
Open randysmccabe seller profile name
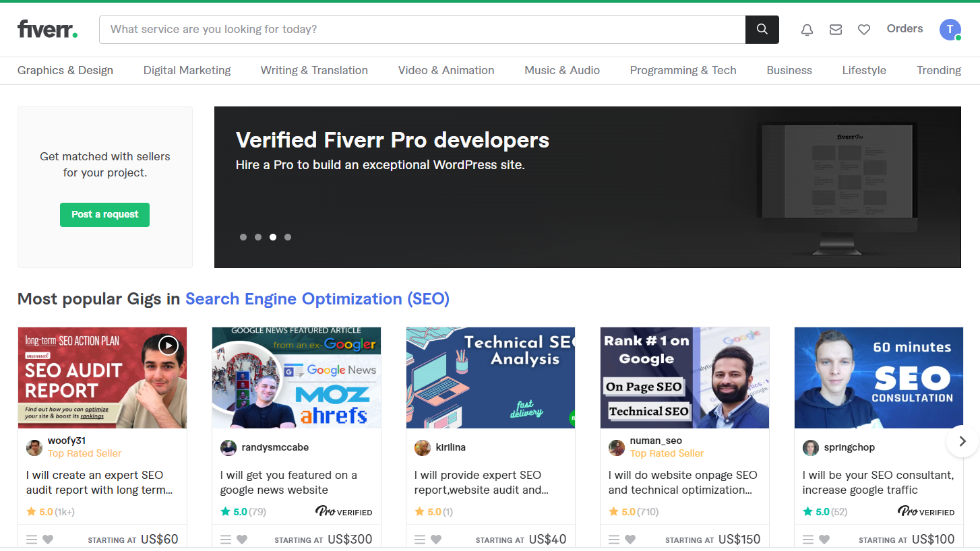pos(275,447)
